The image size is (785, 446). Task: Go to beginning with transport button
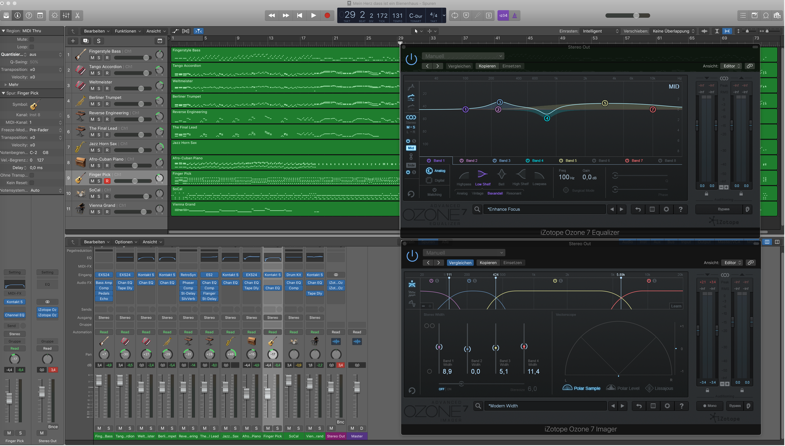pyautogui.click(x=299, y=16)
